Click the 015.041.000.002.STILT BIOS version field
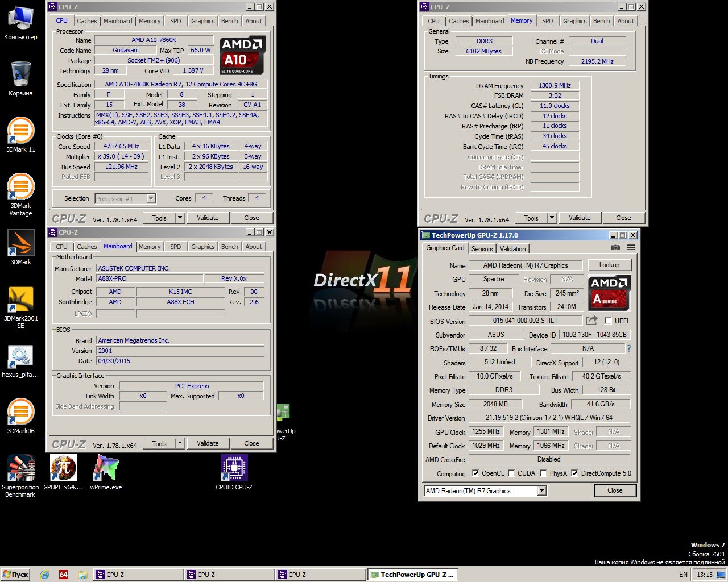This screenshot has width=728, height=582. (x=526, y=321)
